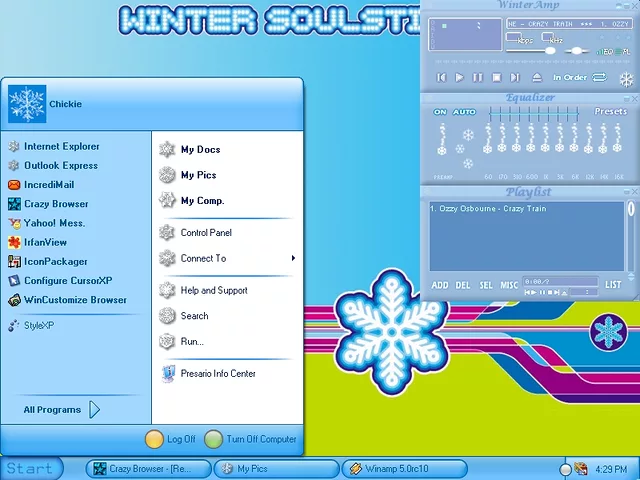
Task: Click the IrfanView red icon
Action: [14, 242]
